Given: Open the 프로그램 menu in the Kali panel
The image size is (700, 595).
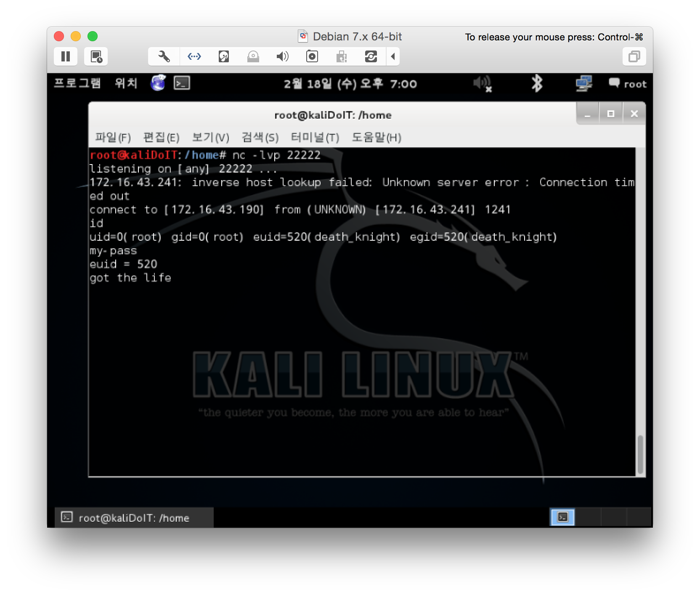Looking at the screenshot, I should click(x=77, y=83).
